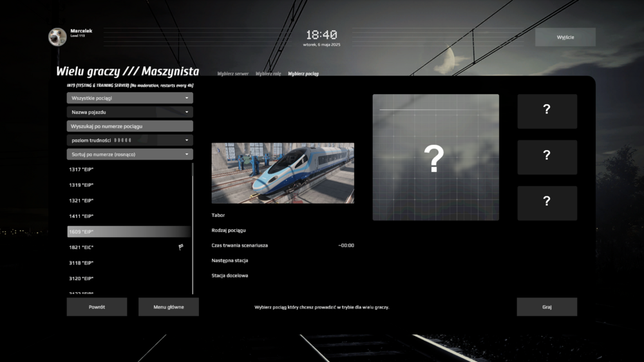The height and width of the screenshot is (362, 644).
Task: Click the 'Wyszukaj po numerze pociągu' search field
Action: pos(130,126)
